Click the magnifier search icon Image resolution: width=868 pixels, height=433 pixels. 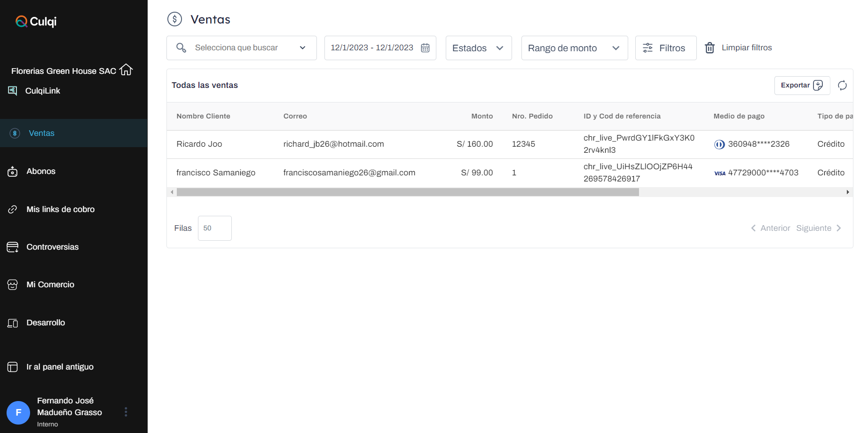click(181, 48)
